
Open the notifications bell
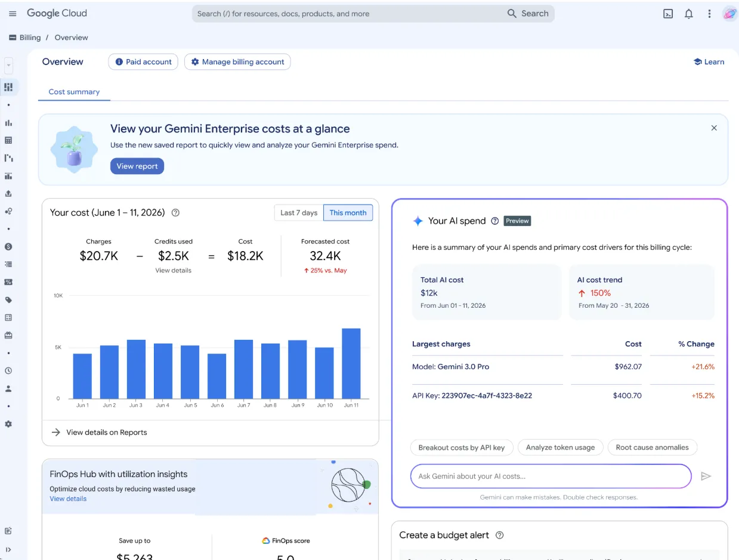pos(689,14)
